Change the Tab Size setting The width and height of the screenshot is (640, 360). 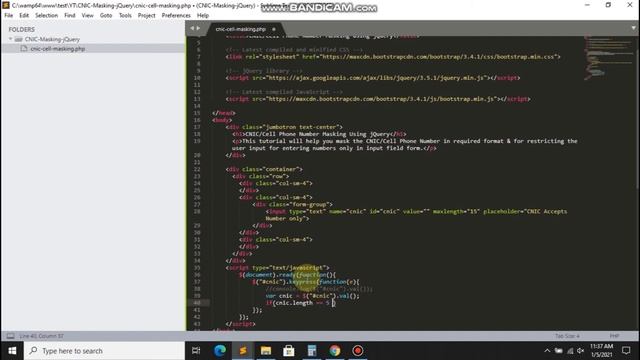tap(567, 336)
